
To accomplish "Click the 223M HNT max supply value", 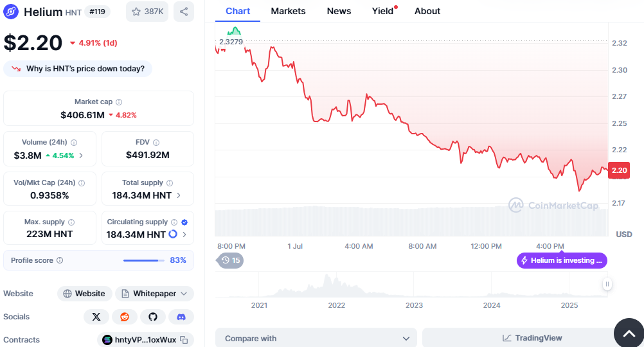I will coord(49,234).
